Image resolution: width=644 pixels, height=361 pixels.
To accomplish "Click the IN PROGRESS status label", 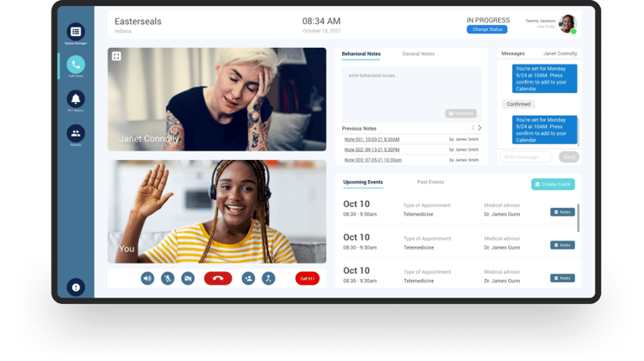I will 488,20.
